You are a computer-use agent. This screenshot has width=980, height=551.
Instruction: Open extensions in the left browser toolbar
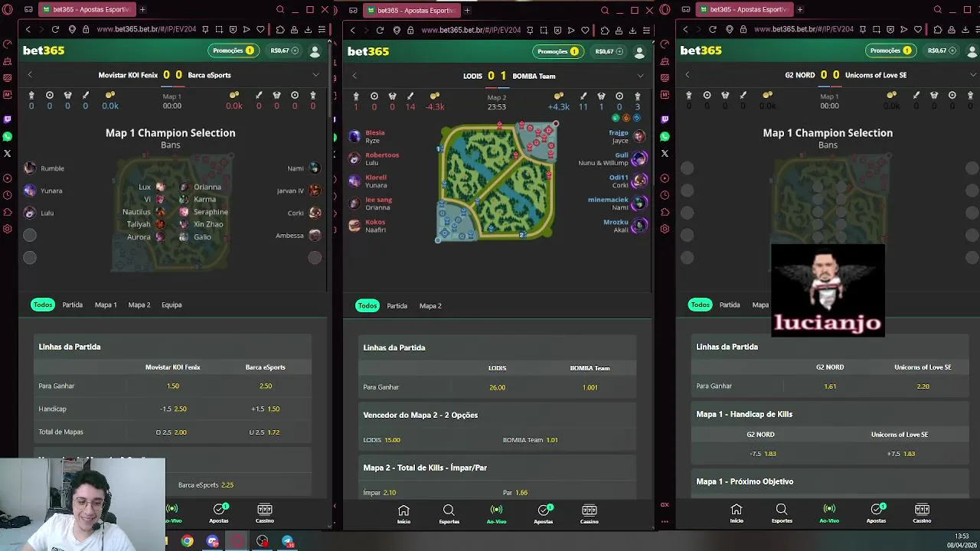coord(279,30)
